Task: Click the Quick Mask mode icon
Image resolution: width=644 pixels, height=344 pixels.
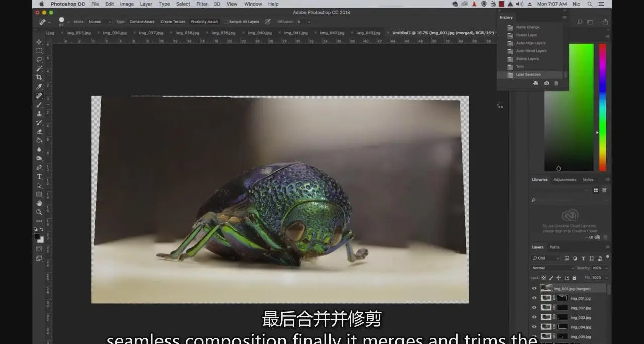Action: (39, 249)
